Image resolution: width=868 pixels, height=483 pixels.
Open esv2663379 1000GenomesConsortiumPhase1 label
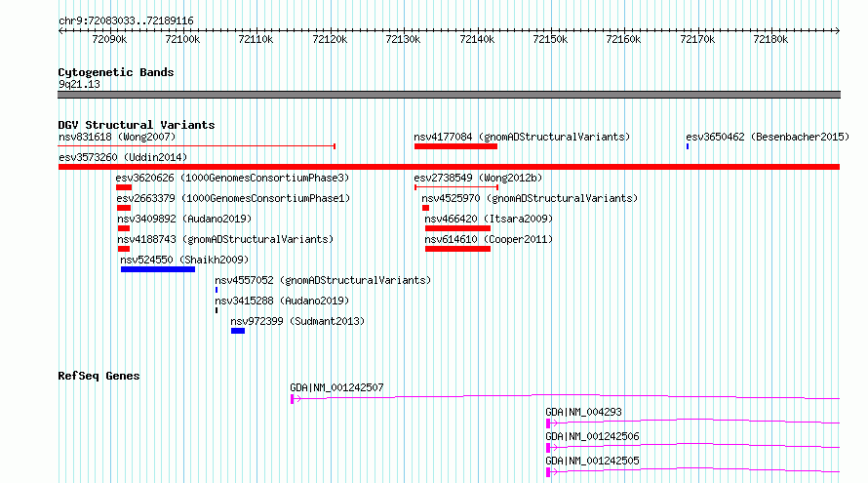click(233, 198)
